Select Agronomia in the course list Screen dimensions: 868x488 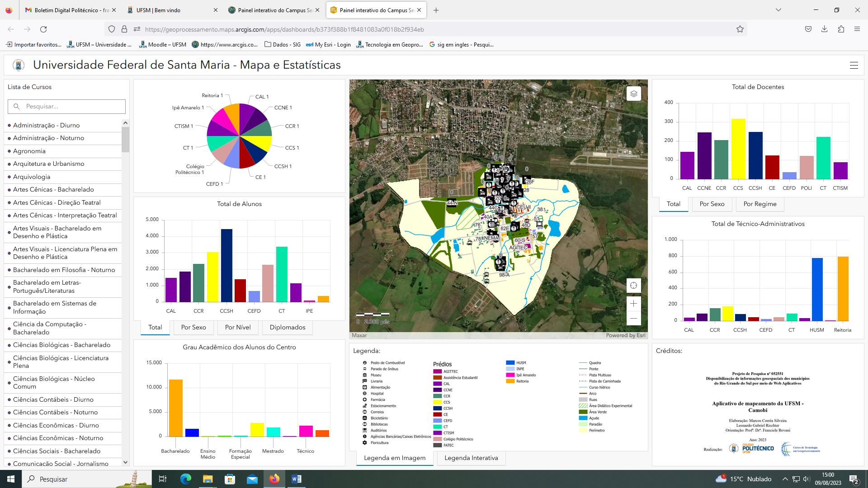[x=29, y=151]
